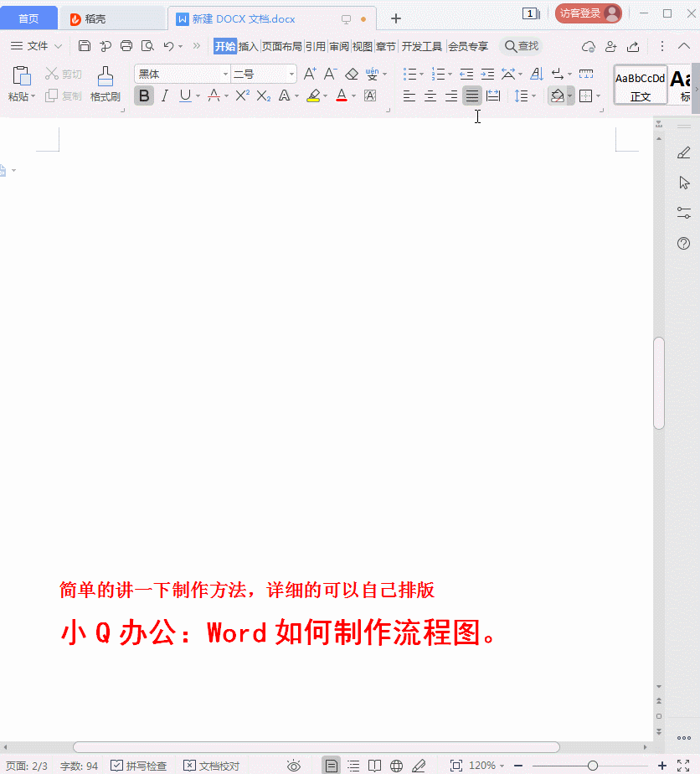The height and width of the screenshot is (774, 700).
Task: Switch to the 开发工具 tab
Action: pyautogui.click(x=422, y=46)
